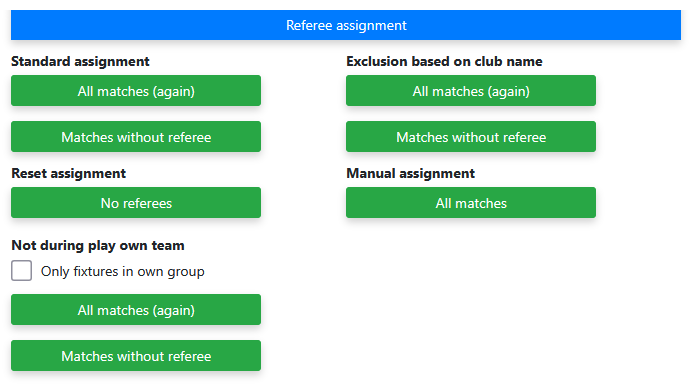Reset assignment by clicking No referees
Image resolution: width=691 pixels, height=389 pixels.
coord(136,203)
